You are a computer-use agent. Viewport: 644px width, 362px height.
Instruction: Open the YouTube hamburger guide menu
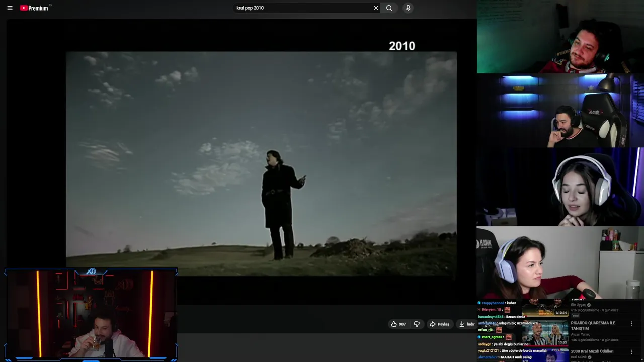[x=10, y=8]
